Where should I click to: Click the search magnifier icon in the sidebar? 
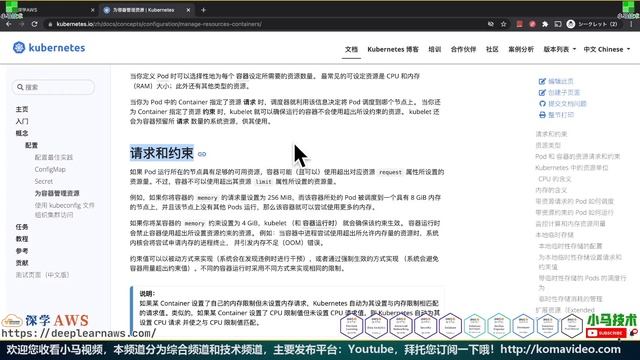tap(20, 87)
